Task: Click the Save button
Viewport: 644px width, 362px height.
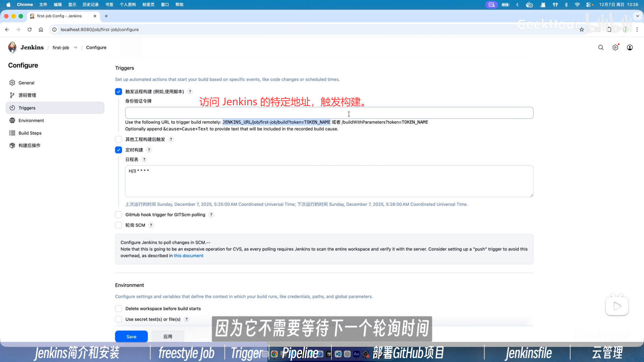Action: coord(131,337)
